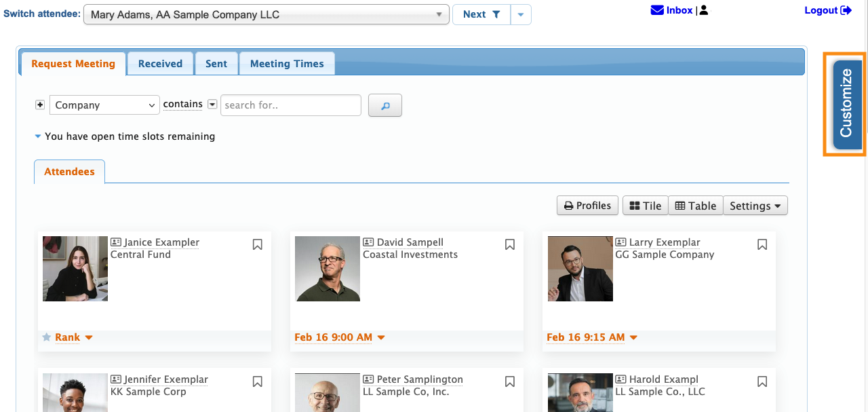The image size is (868, 412).
Task: Expand the Feb 16 9:00 AM dropdown
Action: [381, 337]
